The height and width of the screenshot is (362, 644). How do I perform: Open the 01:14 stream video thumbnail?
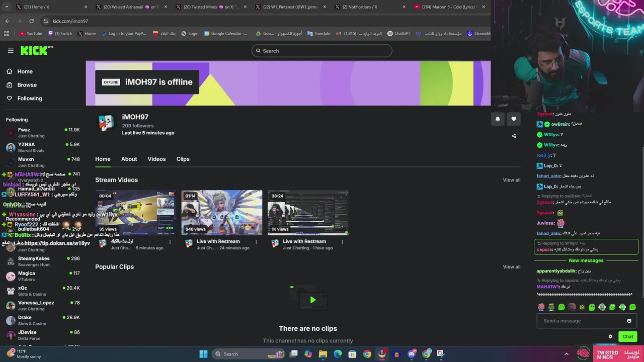click(221, 212)
